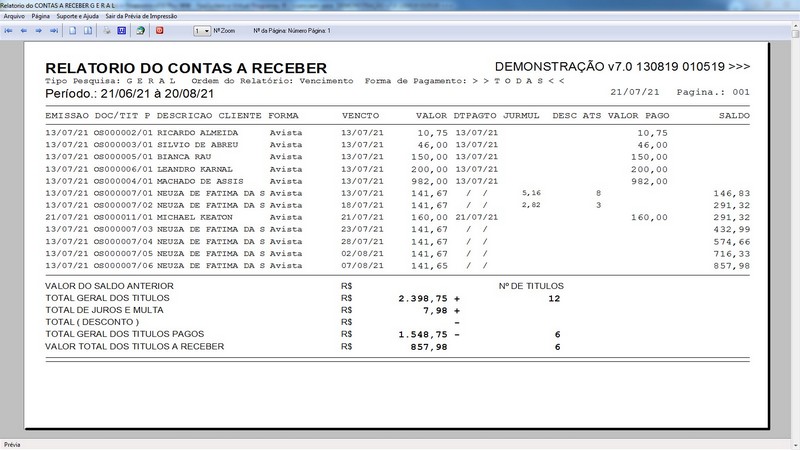
Task: Click the red exit preview icon
Action: [x=160, y=31]
